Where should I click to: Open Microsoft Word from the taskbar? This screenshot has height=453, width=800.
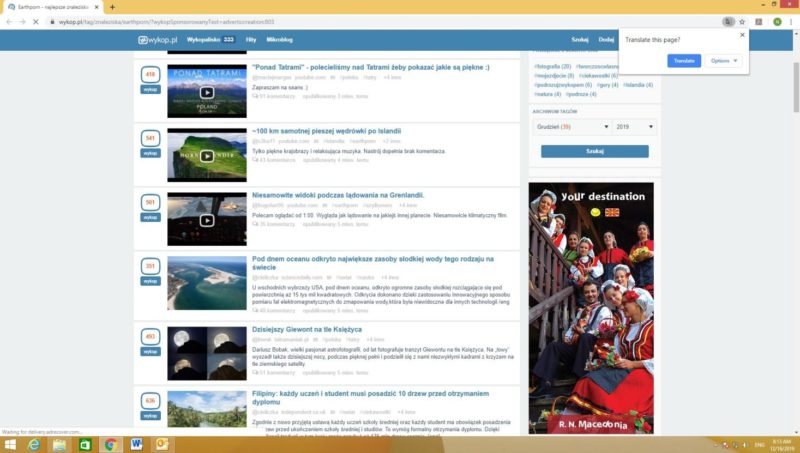tap(136, 445)
